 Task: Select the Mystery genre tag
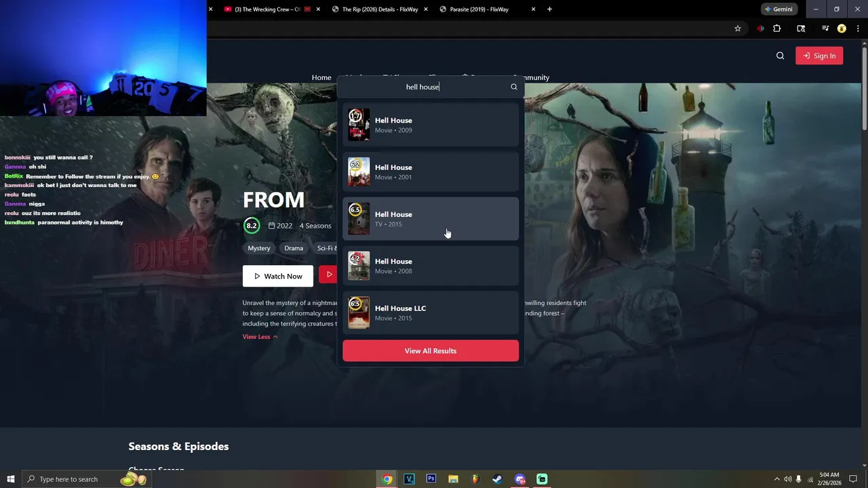(x=259, y=248)
